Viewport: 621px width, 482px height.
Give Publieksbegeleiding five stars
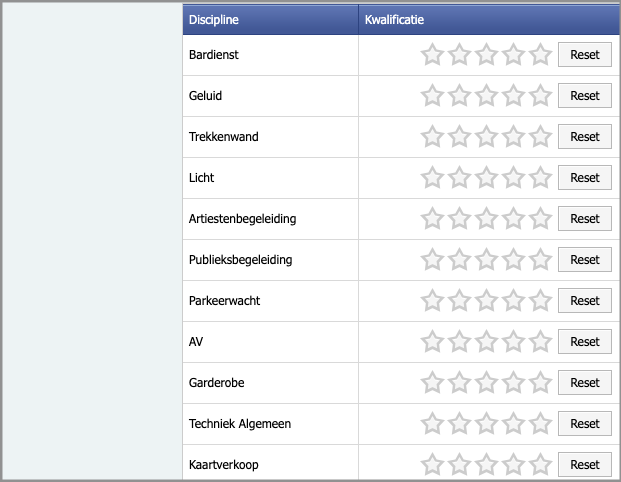540,260
